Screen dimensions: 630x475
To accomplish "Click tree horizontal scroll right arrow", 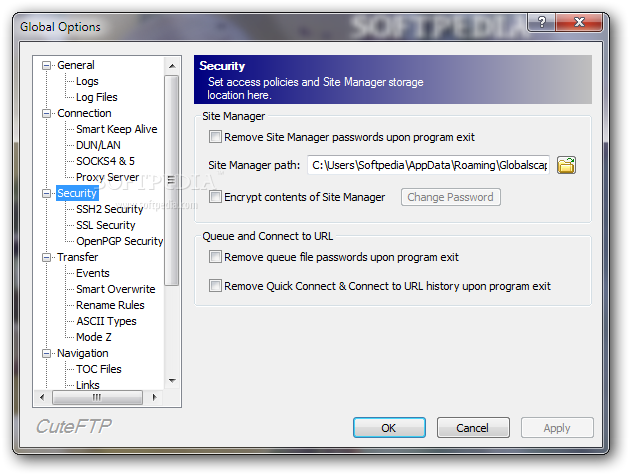I will pyautogui.click(x=154, y=397).
